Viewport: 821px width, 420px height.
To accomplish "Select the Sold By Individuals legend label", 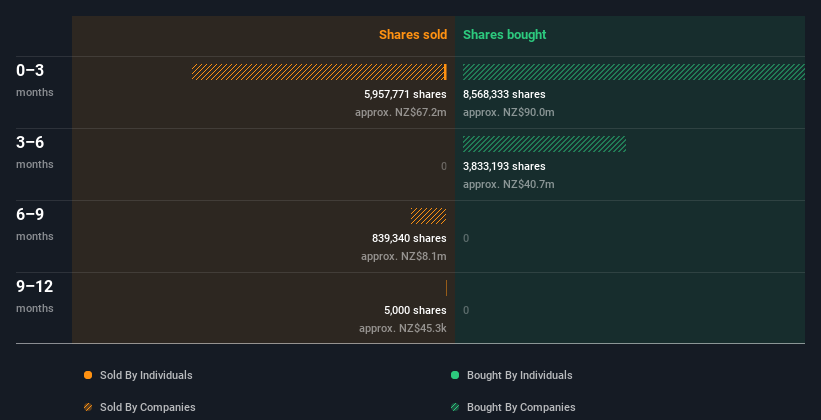I will [146, 375].
